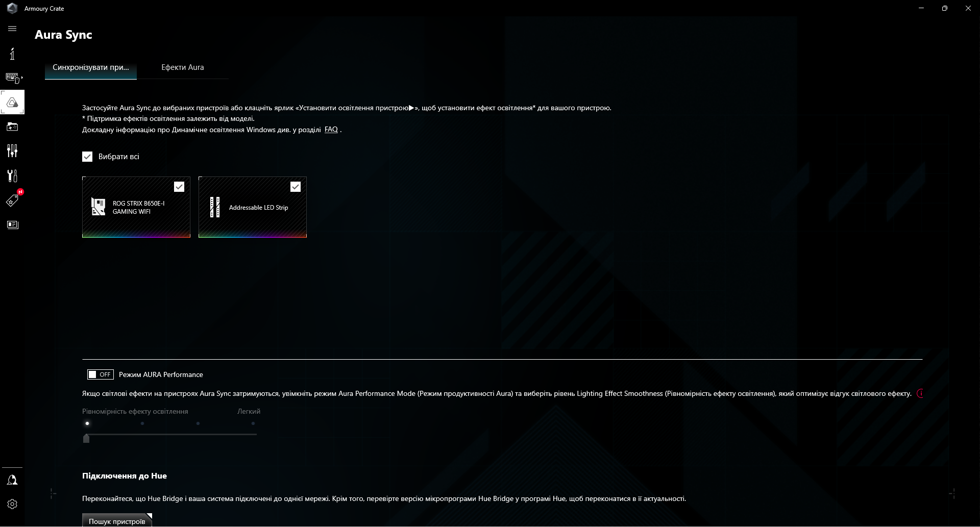Uncheck ROG STRIX B650E-I GAMING WIFI device
Viewport: 980px width, 527px height.
179,186
